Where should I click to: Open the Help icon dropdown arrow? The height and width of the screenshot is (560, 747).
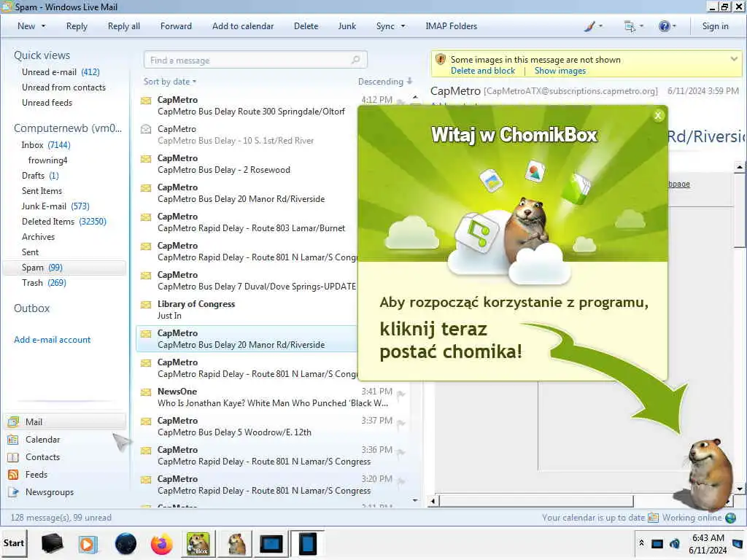pyautogui.click(x=674, y=26)
